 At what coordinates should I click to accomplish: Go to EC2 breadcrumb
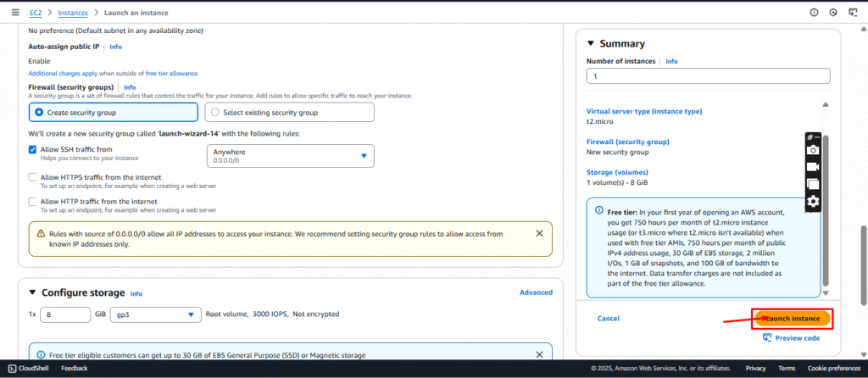36,12
